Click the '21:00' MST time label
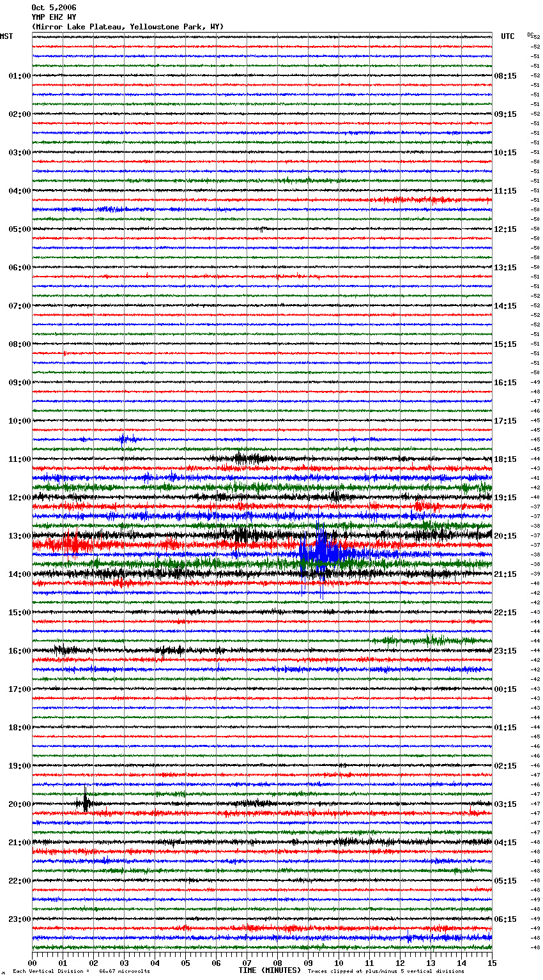The image size is (543, 980). [20, 843]
